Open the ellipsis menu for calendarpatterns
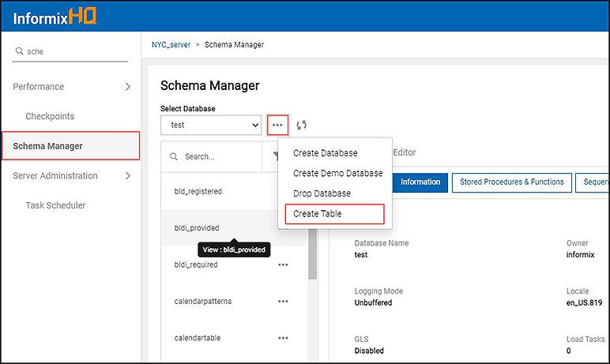Screen dimensions: 610x364 (x=283, y=302)
